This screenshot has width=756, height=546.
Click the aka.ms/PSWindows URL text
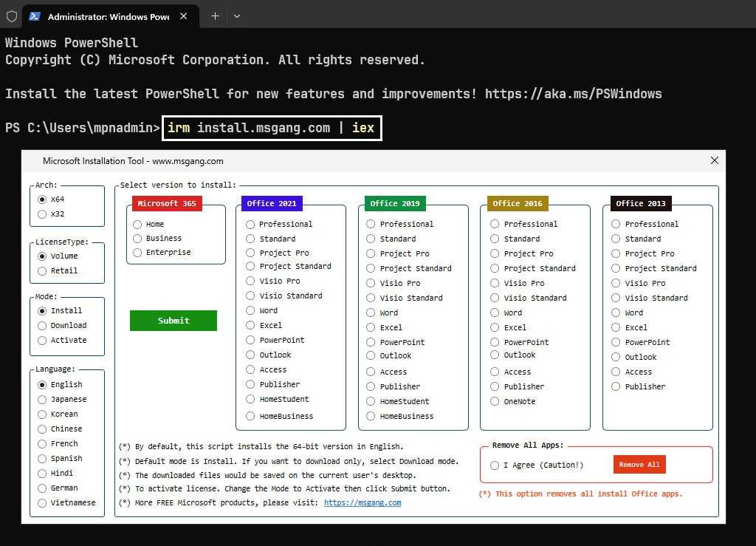573,94
